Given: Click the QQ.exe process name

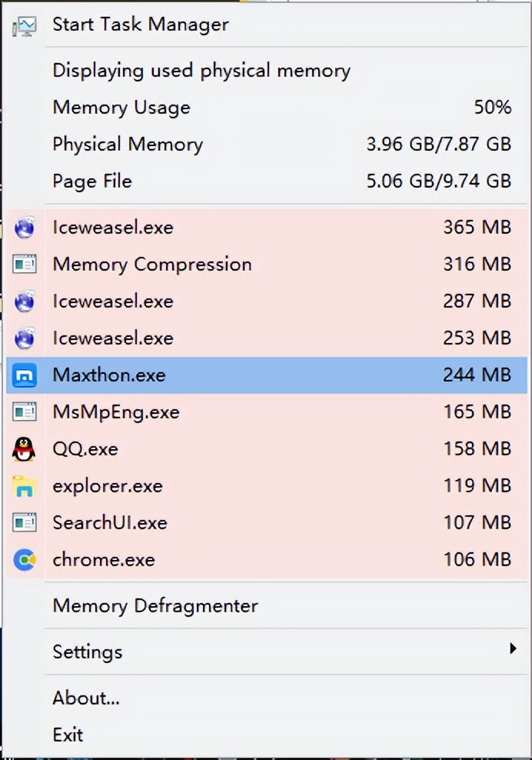Looking at the screenshot, I should 85,449.
